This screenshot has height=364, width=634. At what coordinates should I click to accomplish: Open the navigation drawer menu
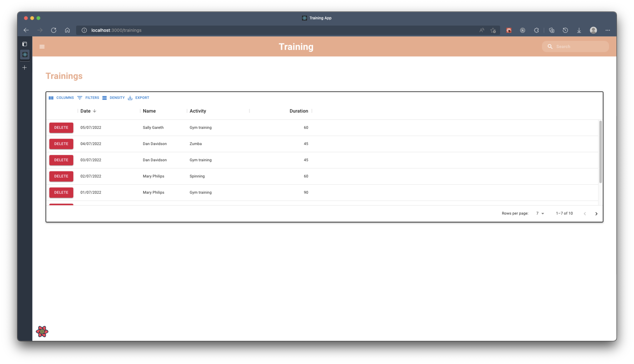[42, 47]
